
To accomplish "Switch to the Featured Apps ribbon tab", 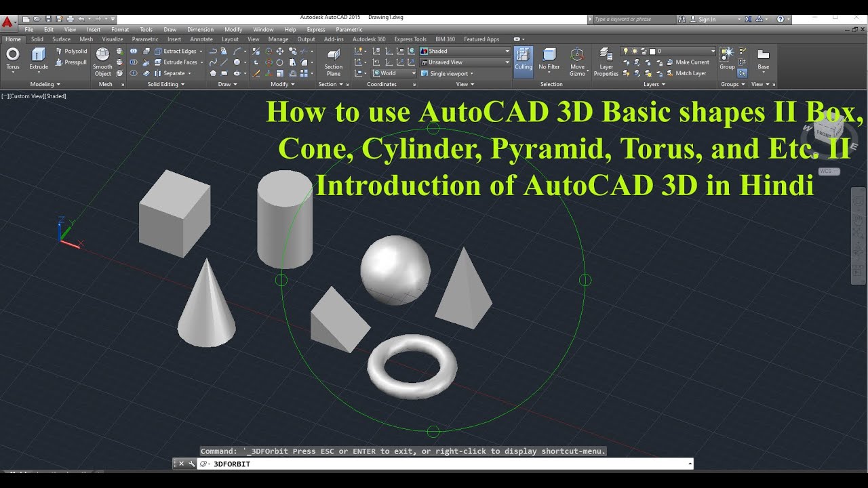I will pos(481,39).
